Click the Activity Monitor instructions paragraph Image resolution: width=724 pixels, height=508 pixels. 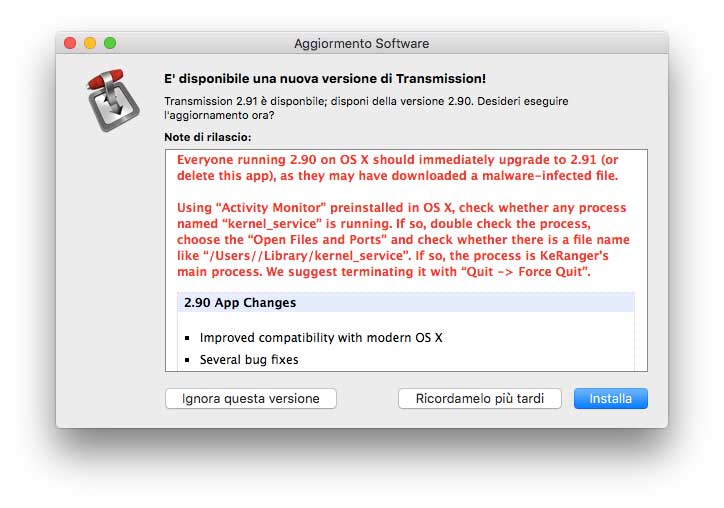click(x=403, y=240)
